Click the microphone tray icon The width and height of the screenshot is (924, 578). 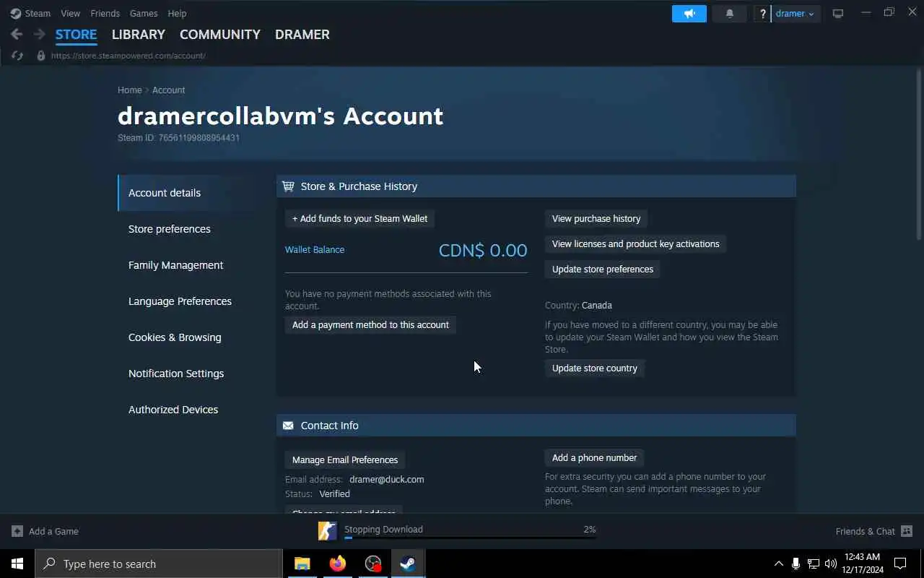tap(796, 564)
